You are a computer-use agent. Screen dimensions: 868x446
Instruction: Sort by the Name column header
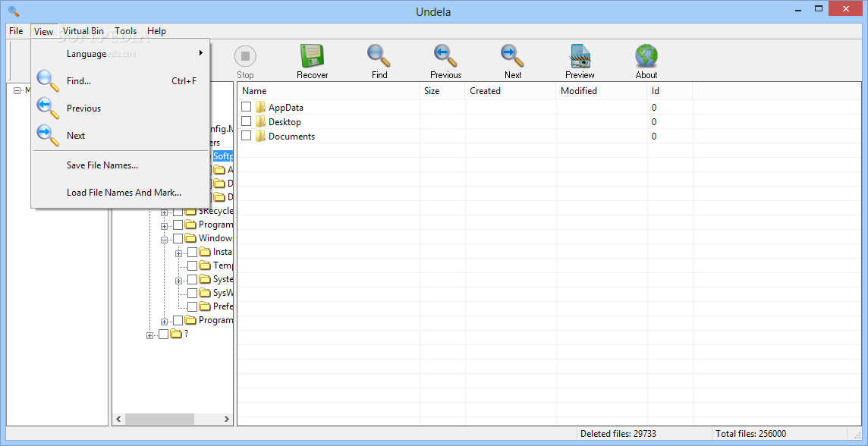[x=329, y=91]
